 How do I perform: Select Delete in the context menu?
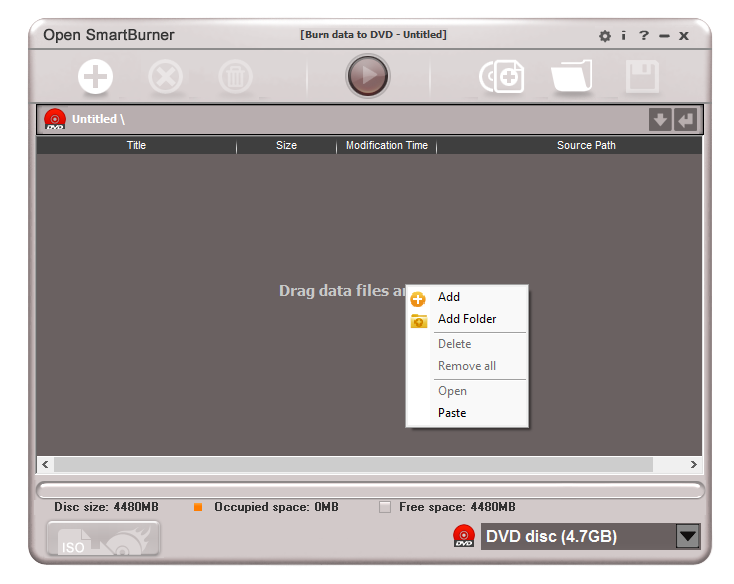tap(468, 344)
